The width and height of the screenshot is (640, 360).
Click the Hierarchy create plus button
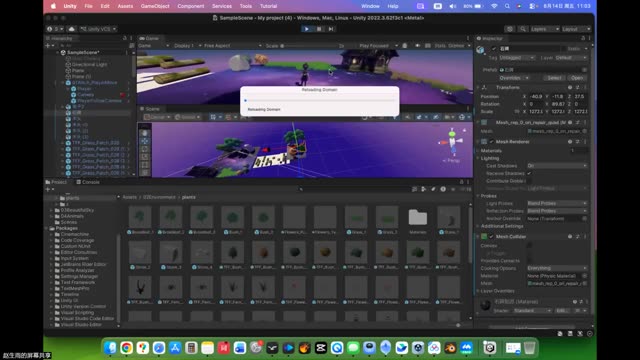tap(49, 46)
